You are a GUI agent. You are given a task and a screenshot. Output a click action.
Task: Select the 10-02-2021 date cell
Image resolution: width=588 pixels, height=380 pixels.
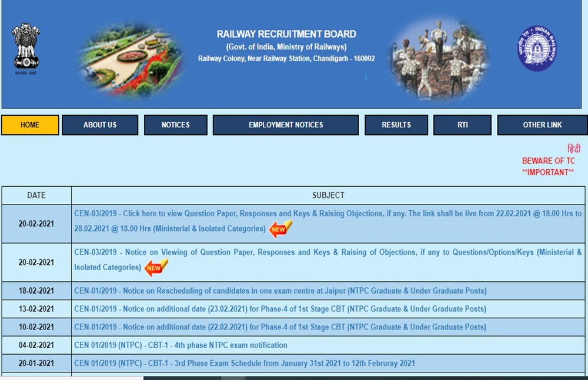click(x=36, y=327)
